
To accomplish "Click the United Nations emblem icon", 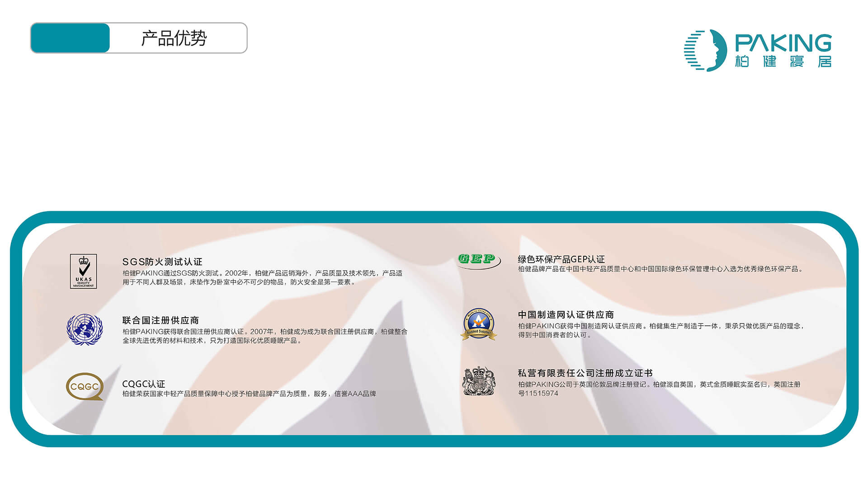I will coord(85,329).
